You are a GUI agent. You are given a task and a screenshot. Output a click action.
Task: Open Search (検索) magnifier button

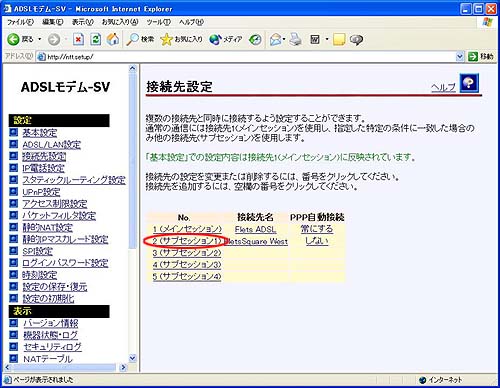click(140, 39)
